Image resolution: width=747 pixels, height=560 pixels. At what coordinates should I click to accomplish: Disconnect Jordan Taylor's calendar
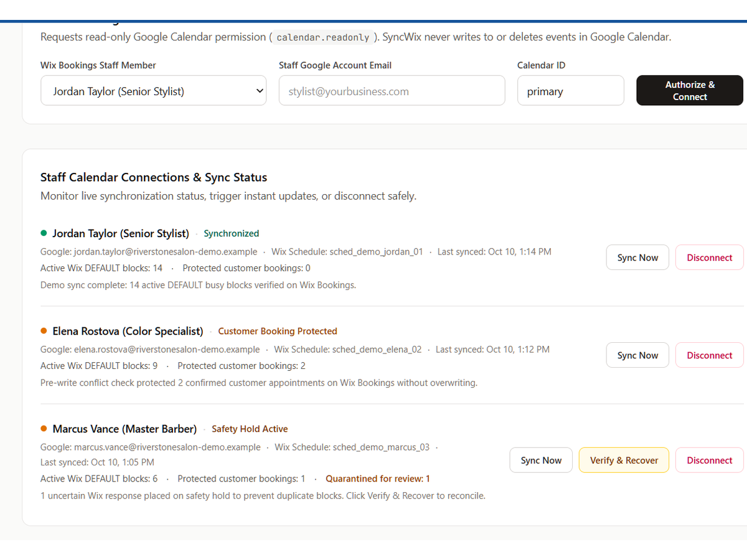709,258
